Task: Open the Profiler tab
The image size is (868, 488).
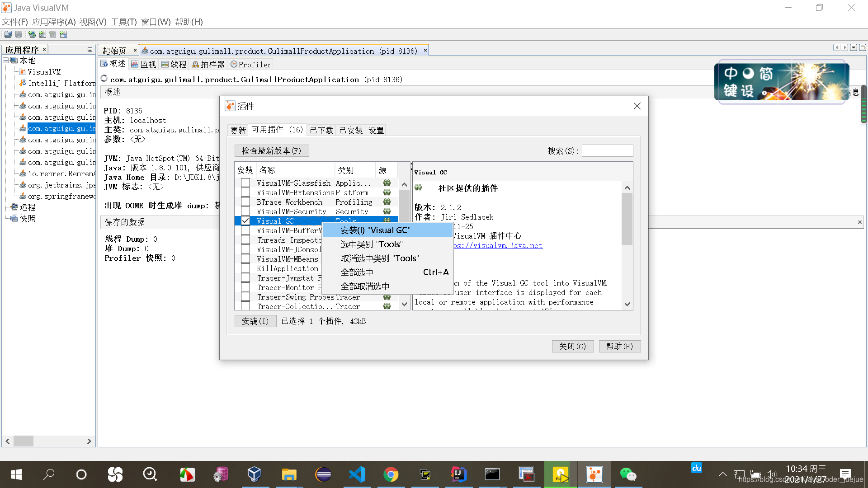Action: click(x=251, y=65)
